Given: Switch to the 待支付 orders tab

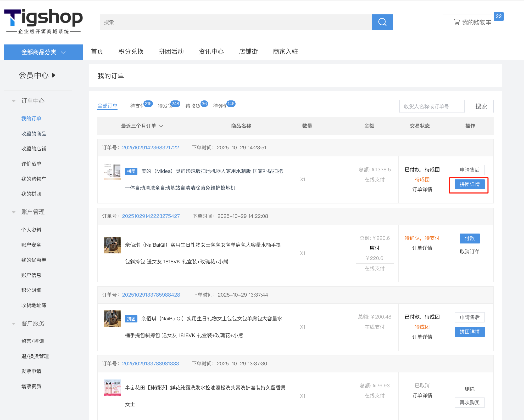Looking at the screenshot, I should [137, 106].
